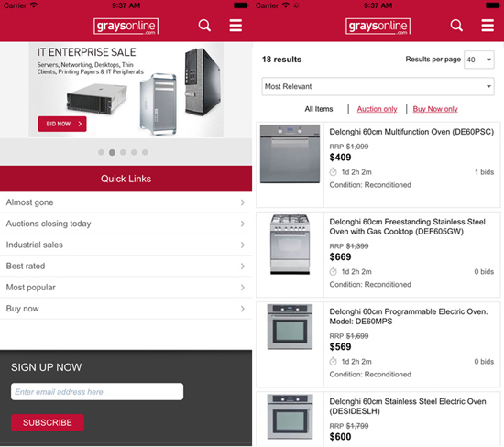Click the chevron beside Buy now
Screen dimensions: 504x447
click(242, 309)
